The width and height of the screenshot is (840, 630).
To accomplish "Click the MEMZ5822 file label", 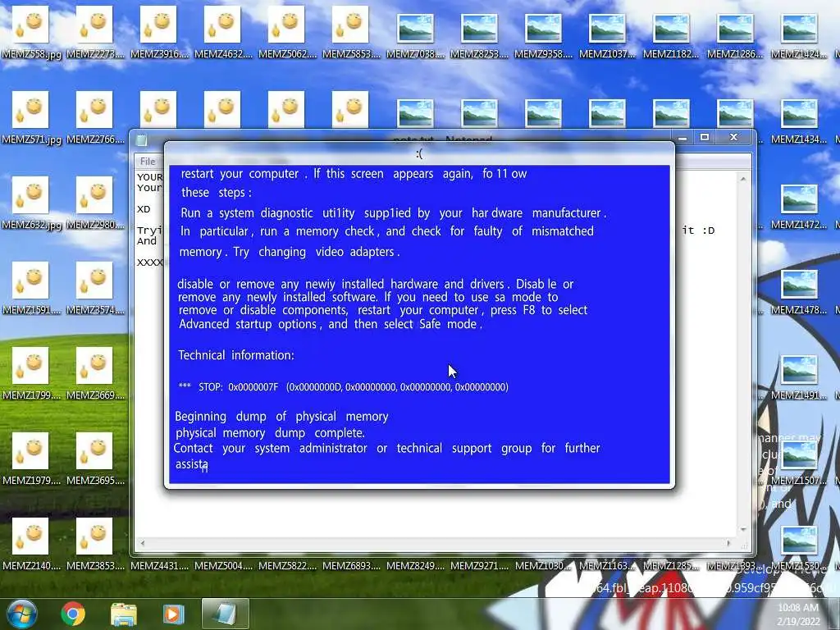I will point(287,566).
